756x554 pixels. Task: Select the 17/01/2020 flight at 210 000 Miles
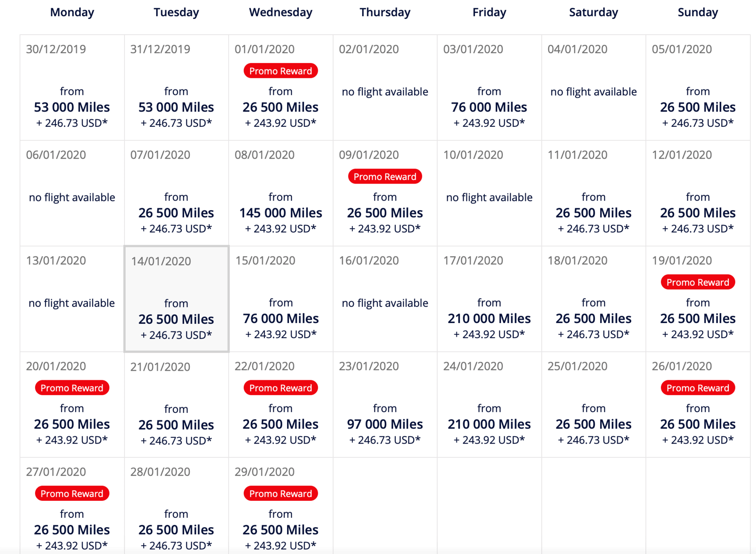point(489,299)
